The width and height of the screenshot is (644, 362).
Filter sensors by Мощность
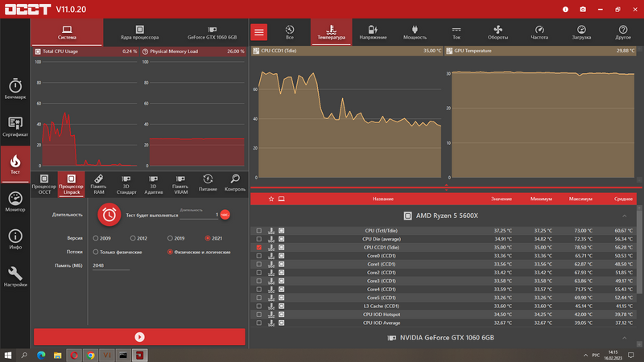point(415,32)
